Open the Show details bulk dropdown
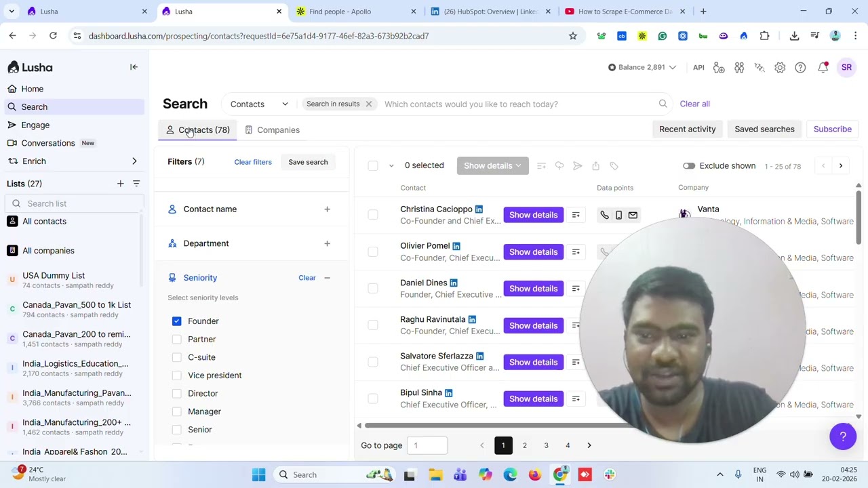The height and width of the screenshot is (488, 868). (492, 166)
